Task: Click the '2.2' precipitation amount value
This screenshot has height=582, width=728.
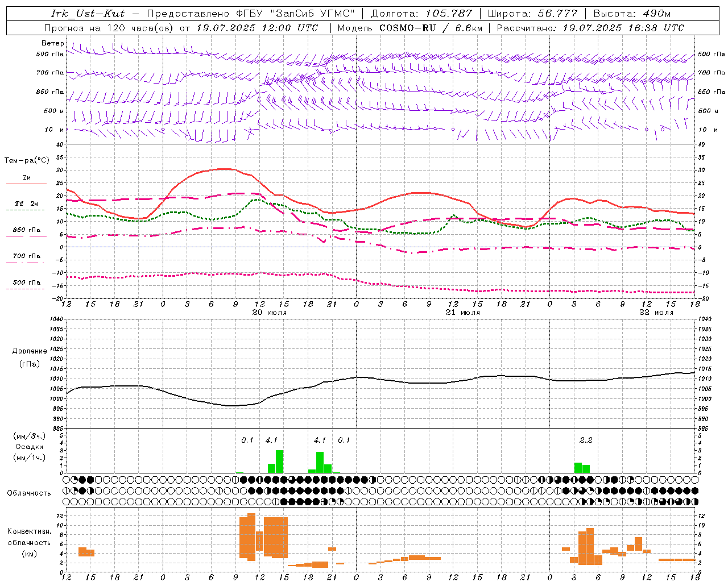Action: point(586,440)
